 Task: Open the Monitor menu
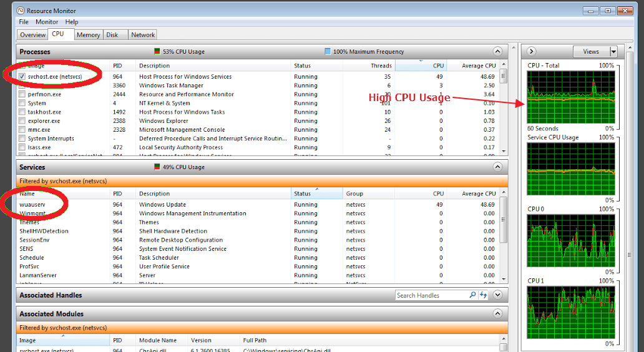tap(47, 22)
